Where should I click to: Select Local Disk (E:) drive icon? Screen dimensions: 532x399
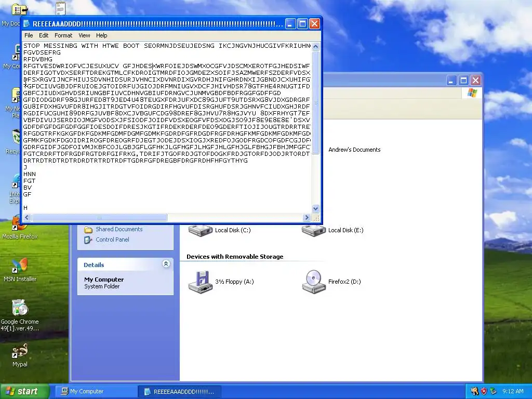point(313,230)
